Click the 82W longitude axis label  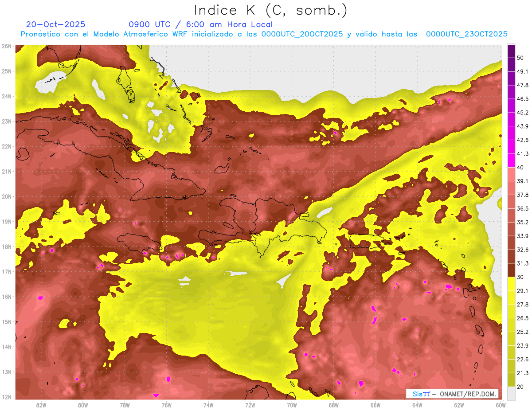coord(41,405)
